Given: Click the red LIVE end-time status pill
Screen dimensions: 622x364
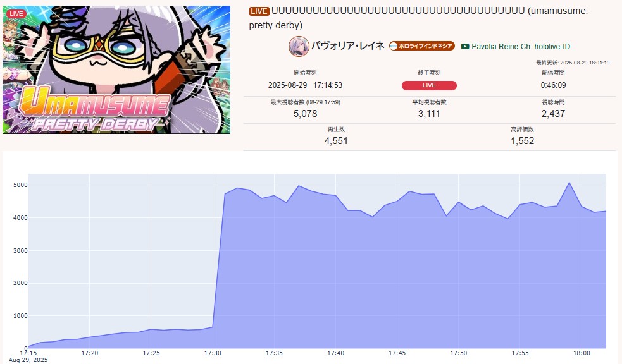Looking at the screenshot, I should [429, 85].
